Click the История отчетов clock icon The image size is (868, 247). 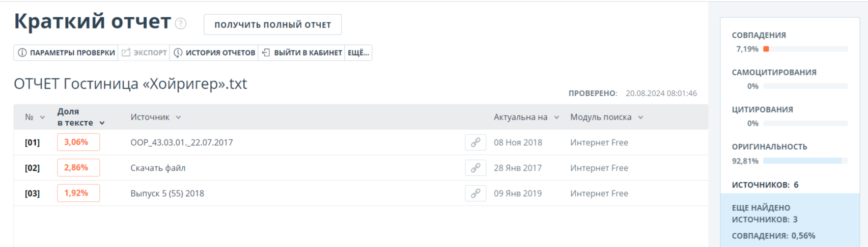coord(178,53)
